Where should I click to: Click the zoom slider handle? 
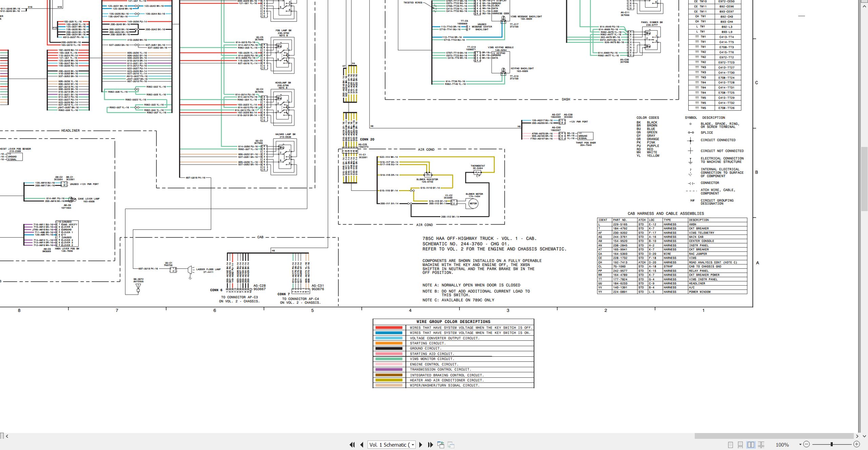click(x=832, y=444)
